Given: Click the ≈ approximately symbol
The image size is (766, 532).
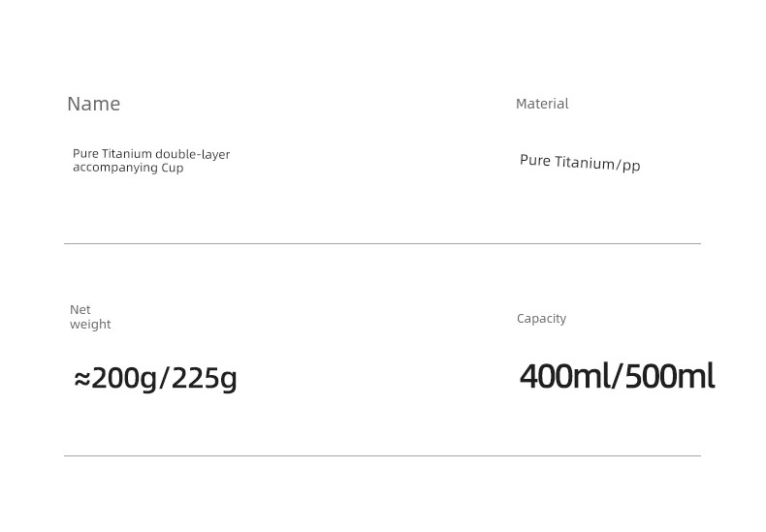Looking at the screenshot, I should pos(82,379).
